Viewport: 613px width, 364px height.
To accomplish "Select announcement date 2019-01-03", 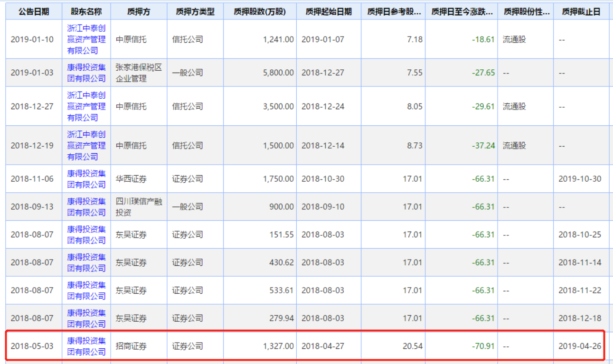I will (32, 73).
